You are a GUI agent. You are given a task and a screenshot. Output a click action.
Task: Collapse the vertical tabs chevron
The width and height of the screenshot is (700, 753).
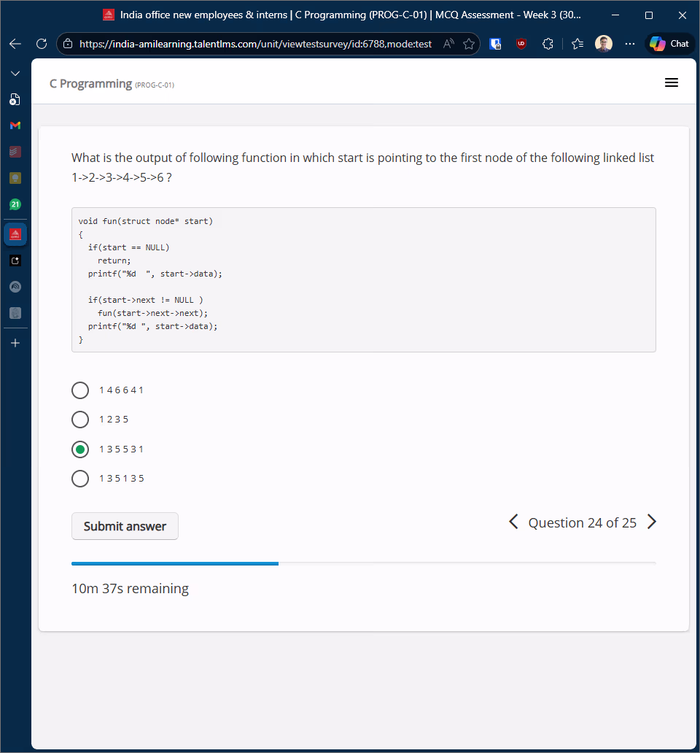(15, 74)
